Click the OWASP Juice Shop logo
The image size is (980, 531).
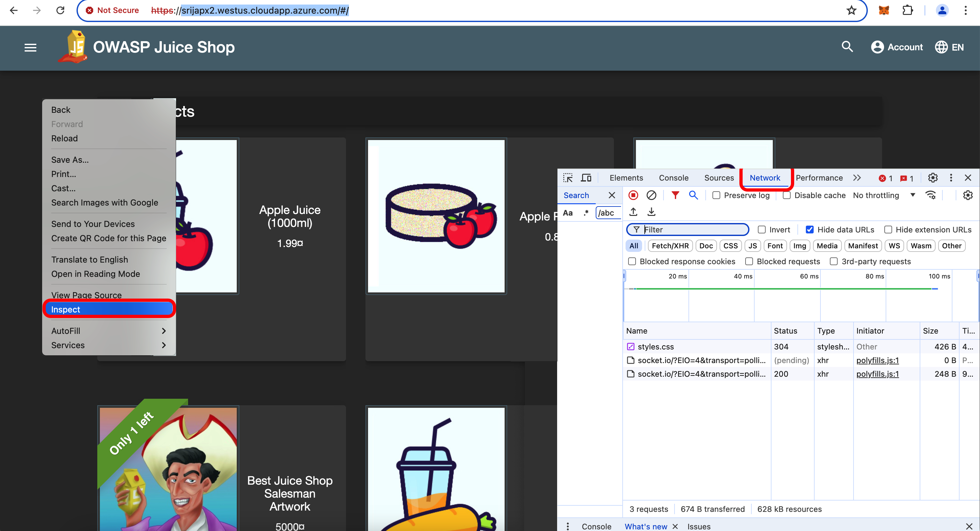click(73, 47)
